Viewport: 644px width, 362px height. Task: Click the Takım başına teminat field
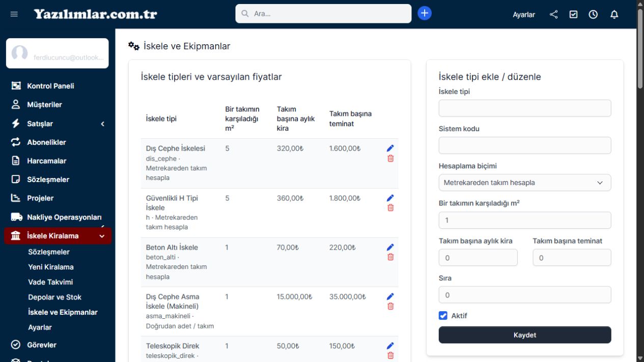572,258
